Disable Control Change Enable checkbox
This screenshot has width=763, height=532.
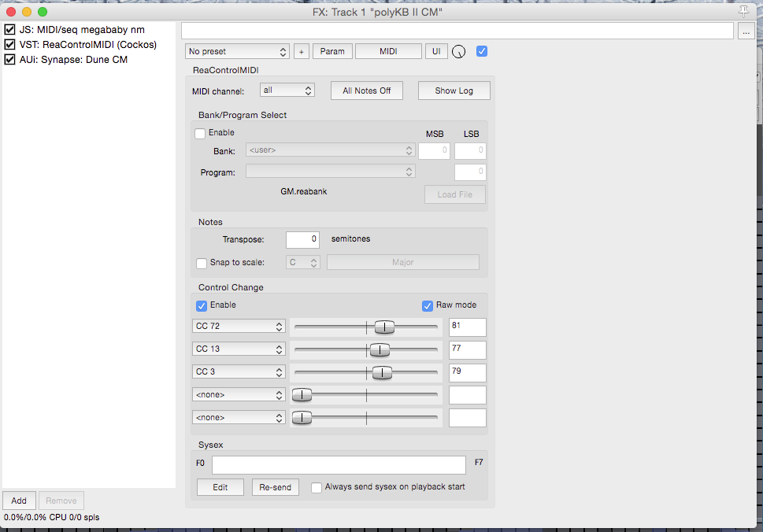(x=202, y=306)
